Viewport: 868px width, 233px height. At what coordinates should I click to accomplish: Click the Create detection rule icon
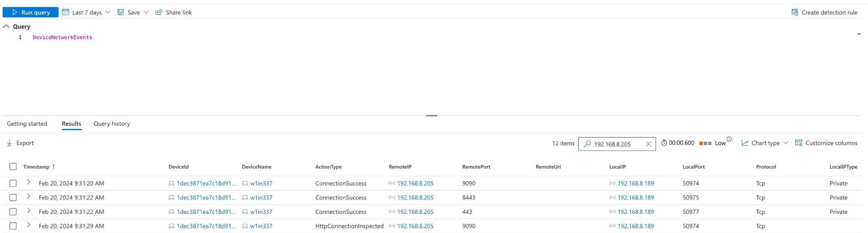point(795,12)
